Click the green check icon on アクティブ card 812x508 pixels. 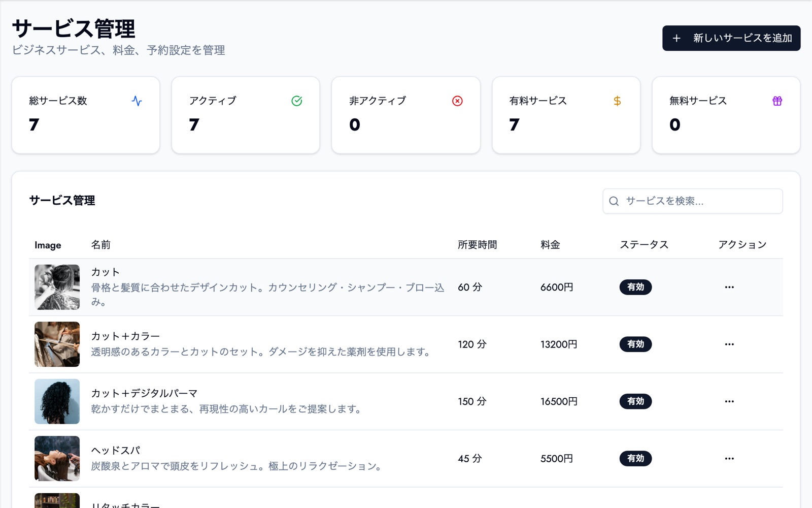click(297, 101)
